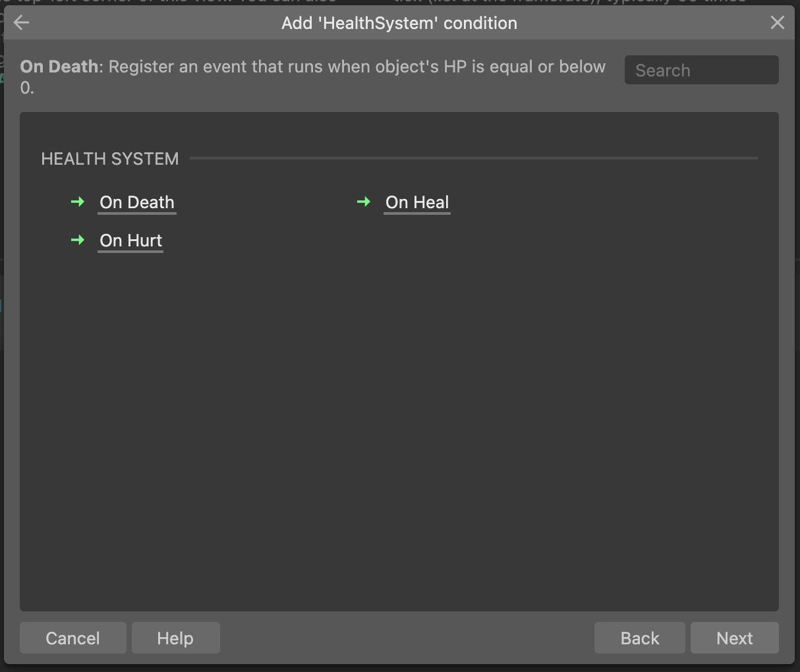Image resolution: width=800 pixels, height=672 pixels.
Task: Click the green trigger arrow beside On Heal
Action: point(363,202)
